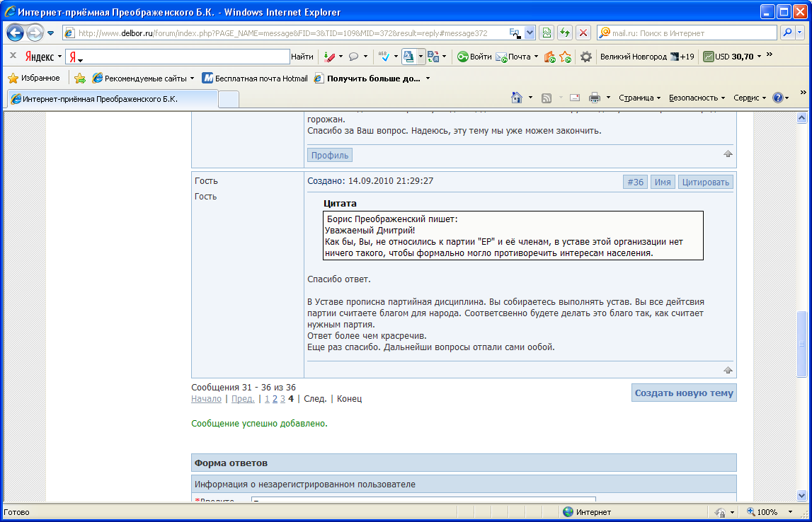Click the Найти search button
This screenshot has width=812, height=522.
click(x=302, y=57)
